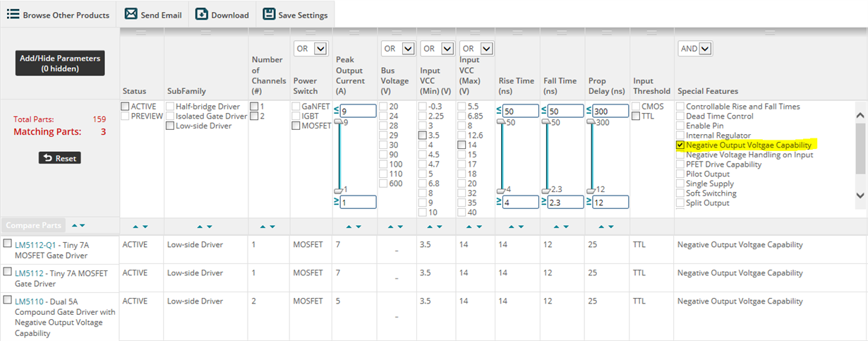Check the 14 Input VCC Max box
This screenshot has height=341, width=868.
click(462, 145)
